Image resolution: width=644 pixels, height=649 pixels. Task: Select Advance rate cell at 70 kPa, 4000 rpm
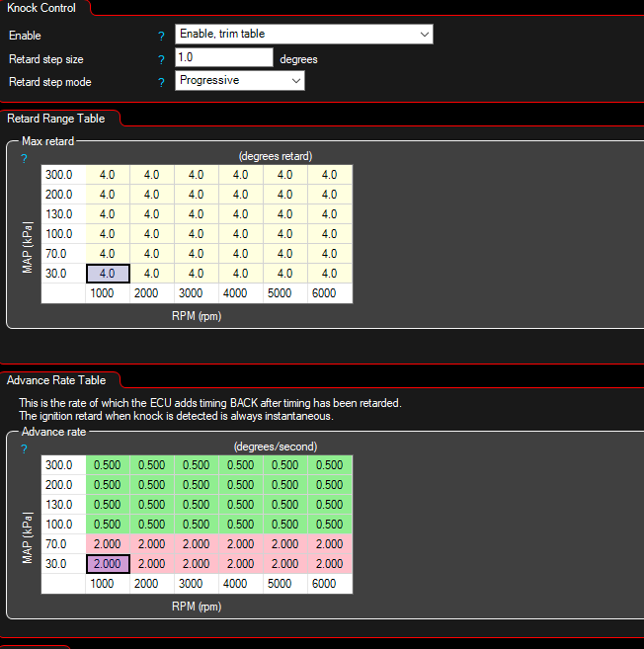[240, 544]
